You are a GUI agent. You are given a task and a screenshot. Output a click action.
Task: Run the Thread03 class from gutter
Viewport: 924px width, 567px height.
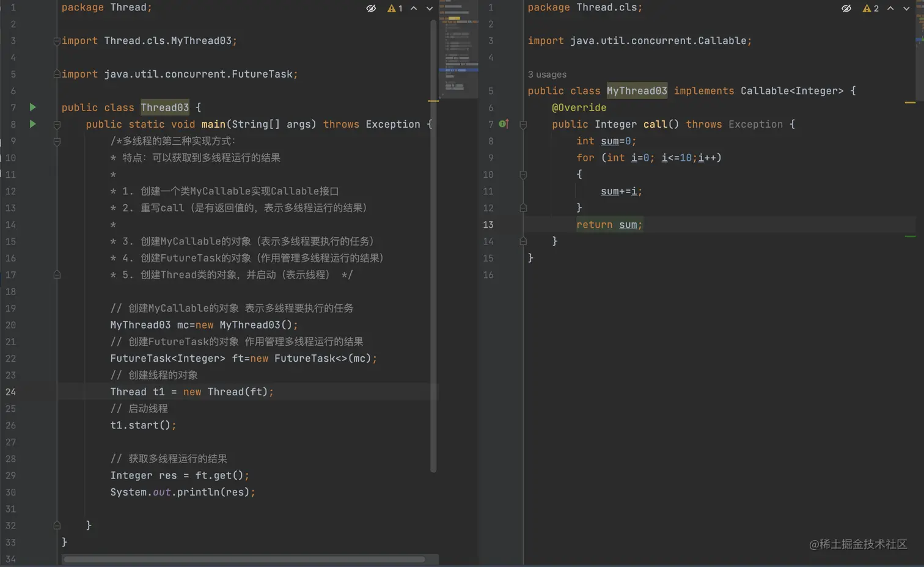pos(33,107)
